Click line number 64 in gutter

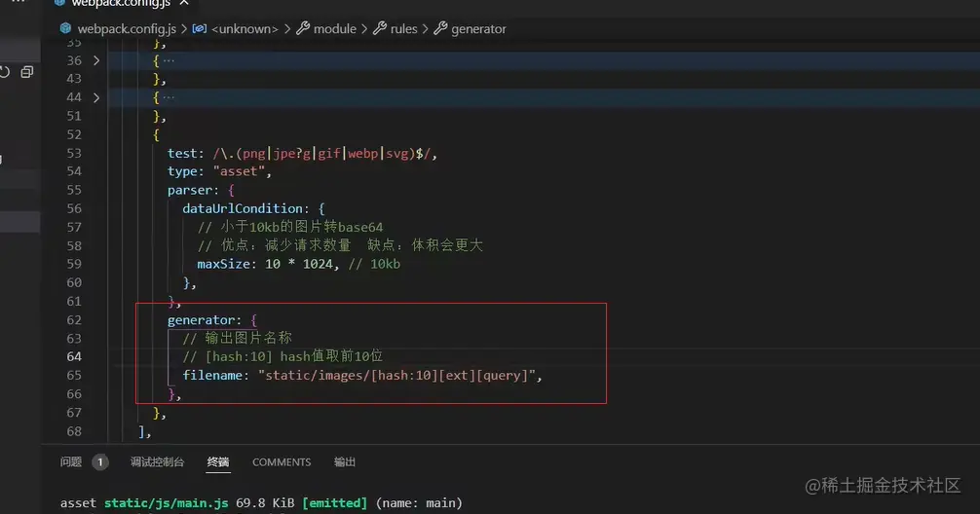pos(74,356)
